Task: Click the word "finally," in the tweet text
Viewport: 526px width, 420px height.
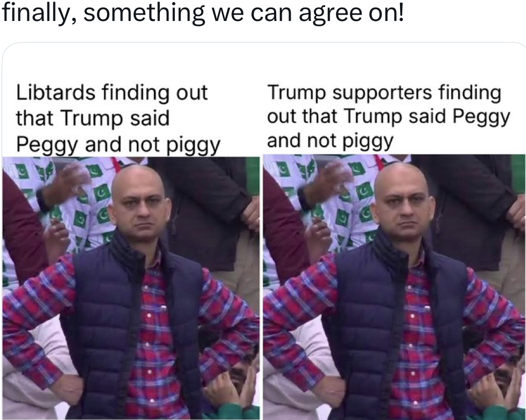Action: [39, 13]
